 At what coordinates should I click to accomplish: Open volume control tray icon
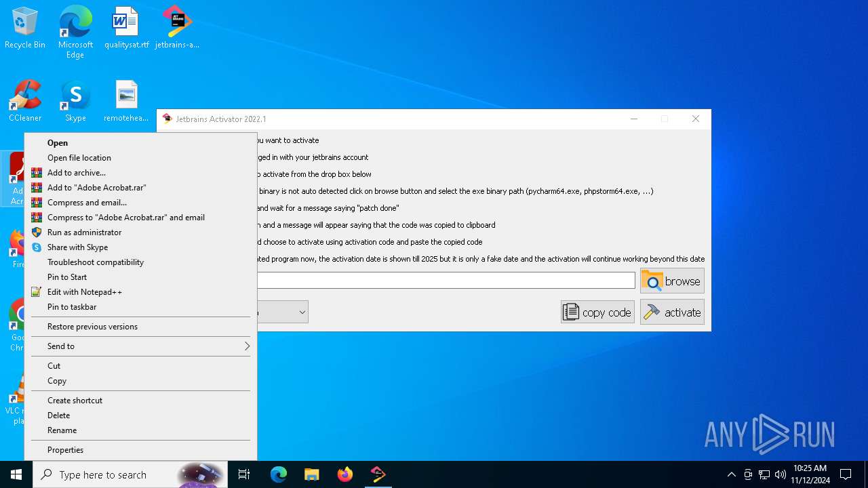781,474
